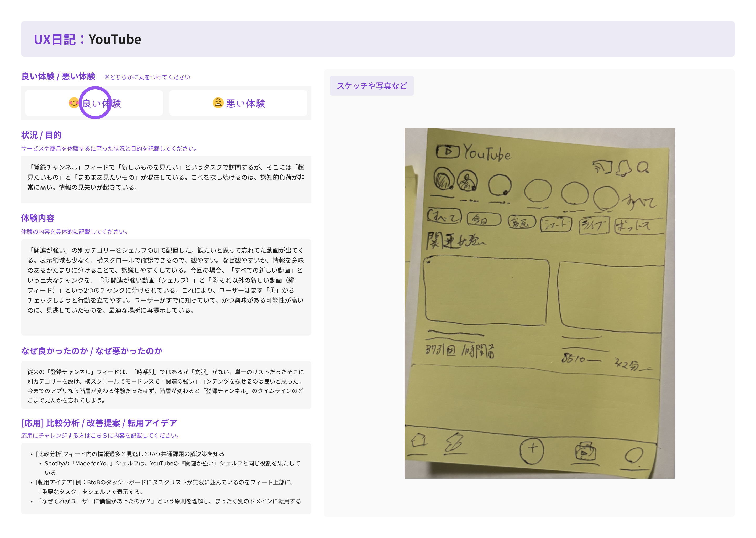Screen dimensions: 756x538
Task: Click into the 状況 / 目的 text box
Action: (166, 179)
